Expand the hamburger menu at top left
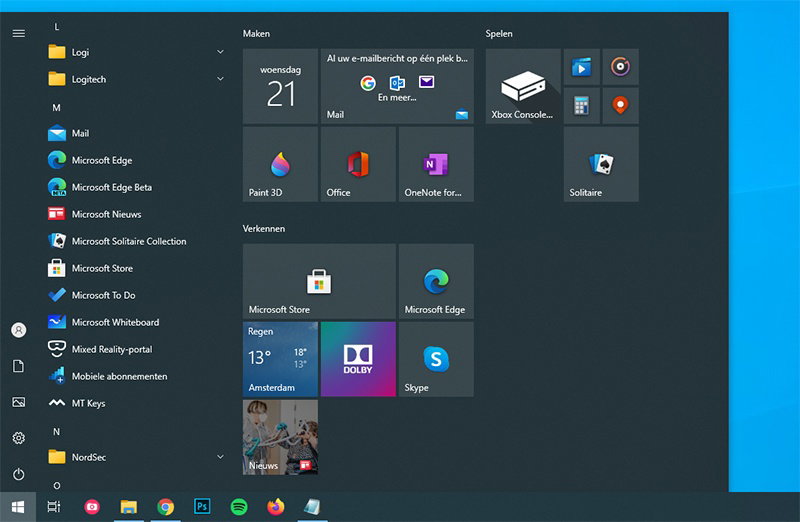Image resolution: width=800 pixels, height=522 pixels. [x=18, y=33]
